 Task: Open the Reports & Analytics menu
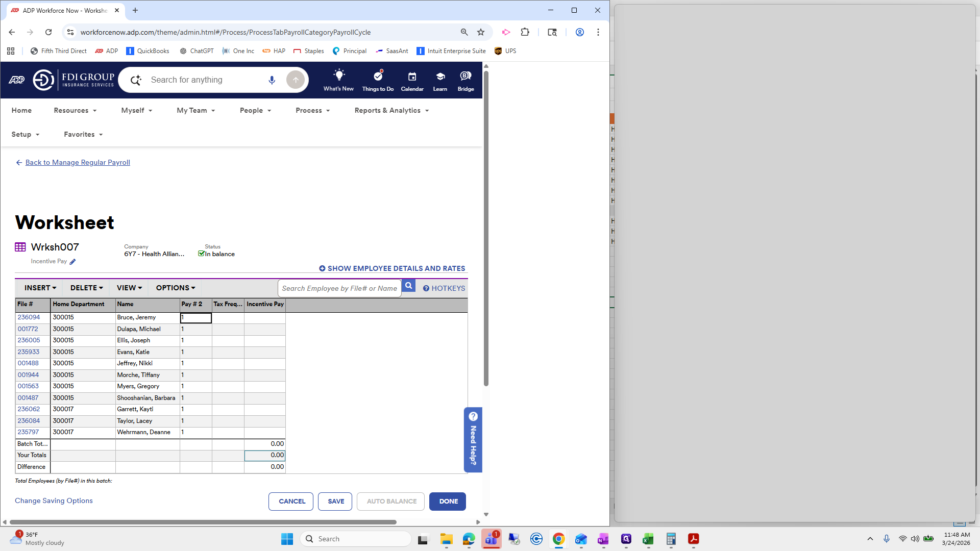(391, 111)
